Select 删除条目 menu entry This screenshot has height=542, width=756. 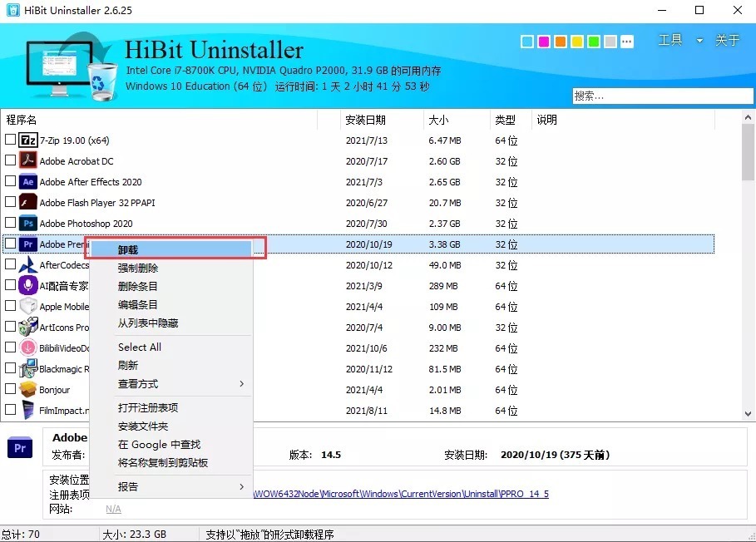point(171,286)
